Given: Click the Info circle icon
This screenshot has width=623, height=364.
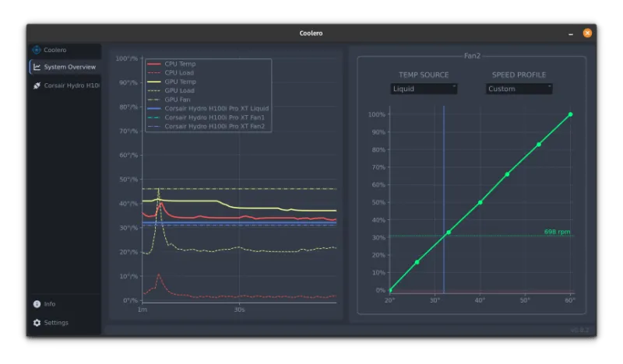Looking at the screenshot, I should (x=37, y=304).
